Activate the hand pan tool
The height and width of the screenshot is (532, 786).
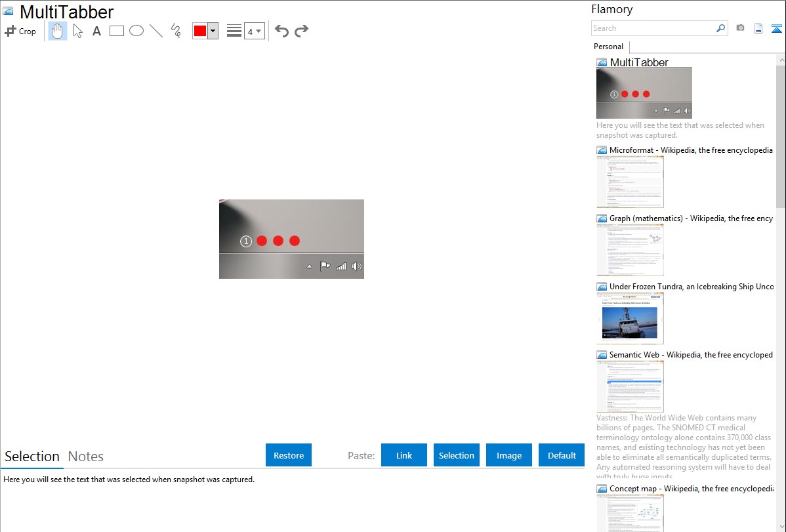coord(58,31)
